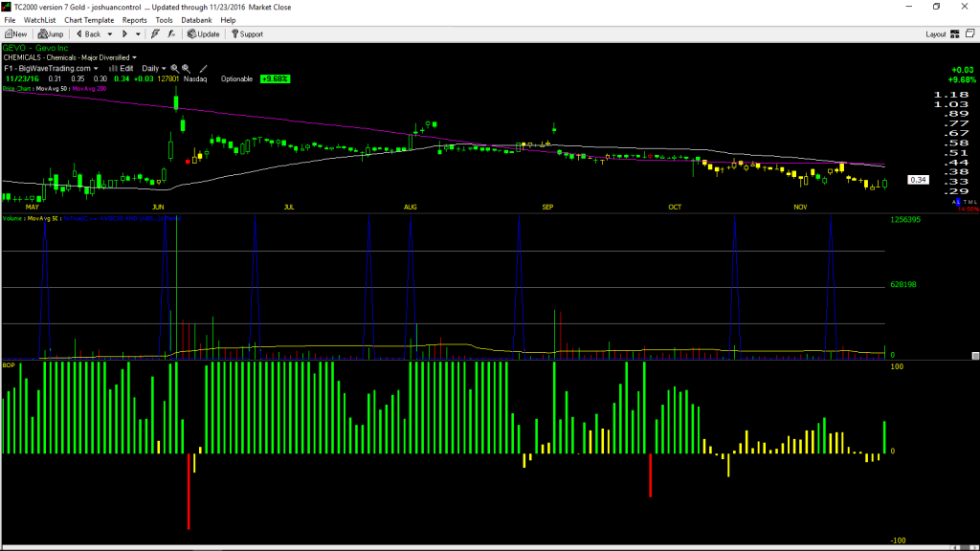980x551 pixels.
Task: Open the Chart Template menu
Action: point(89,20)
